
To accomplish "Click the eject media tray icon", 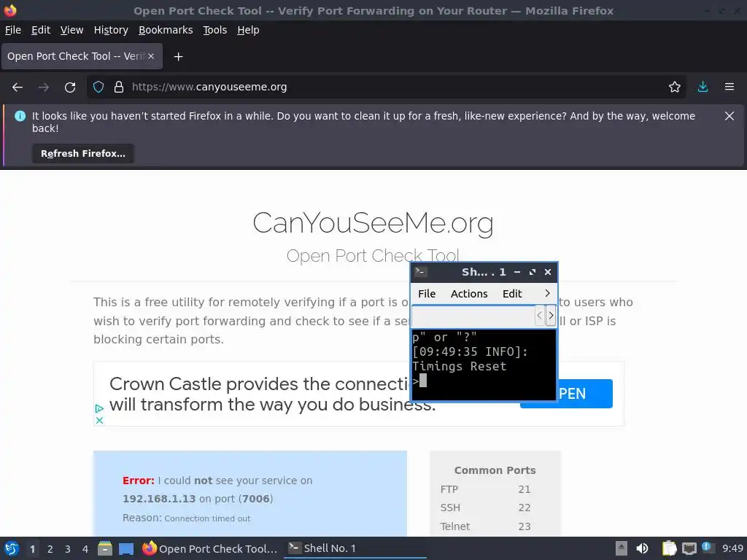I will point(622,548).
